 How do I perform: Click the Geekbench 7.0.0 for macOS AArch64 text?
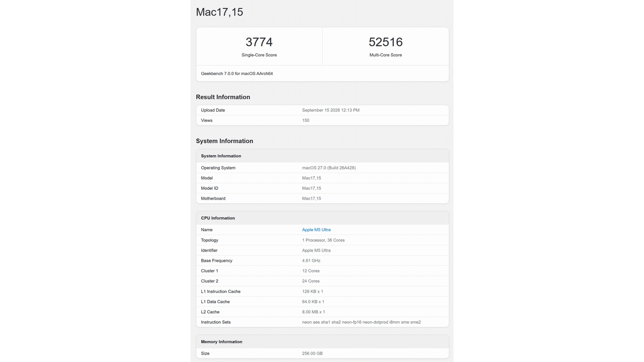237,73
